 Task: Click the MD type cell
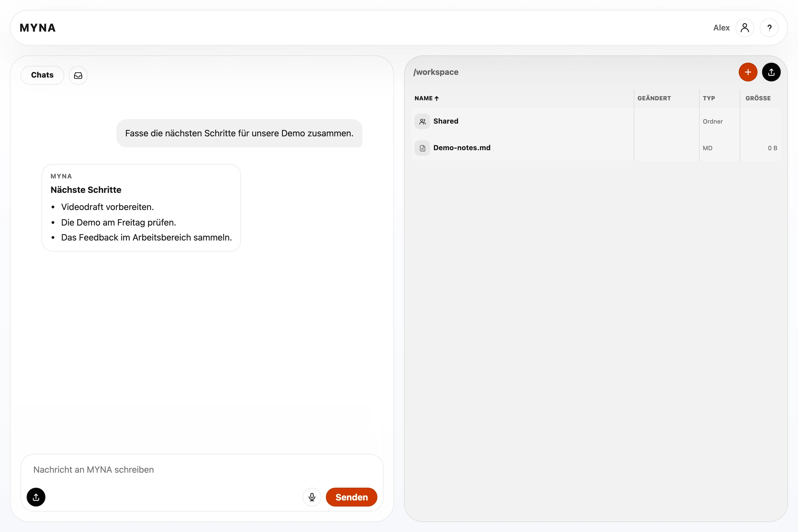[x=707, y=148]
